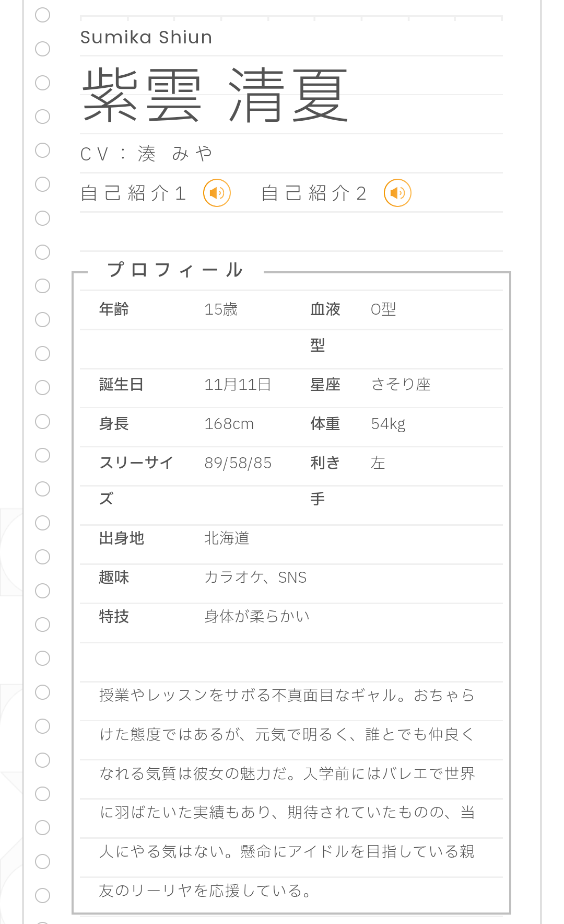This screenshot has width=564, height=924.
Task: Click the weight value 54kg
Action: point(388,424)
